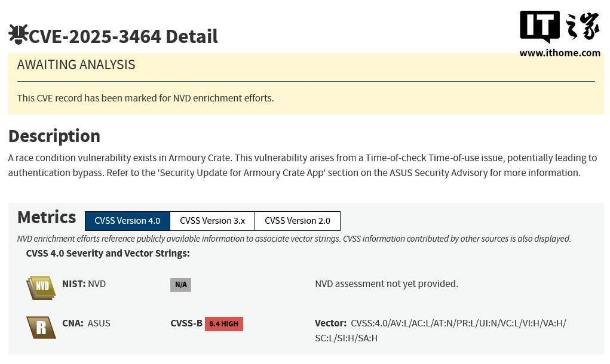
Task: Click the IT Home logo
Action: point(559,27)
